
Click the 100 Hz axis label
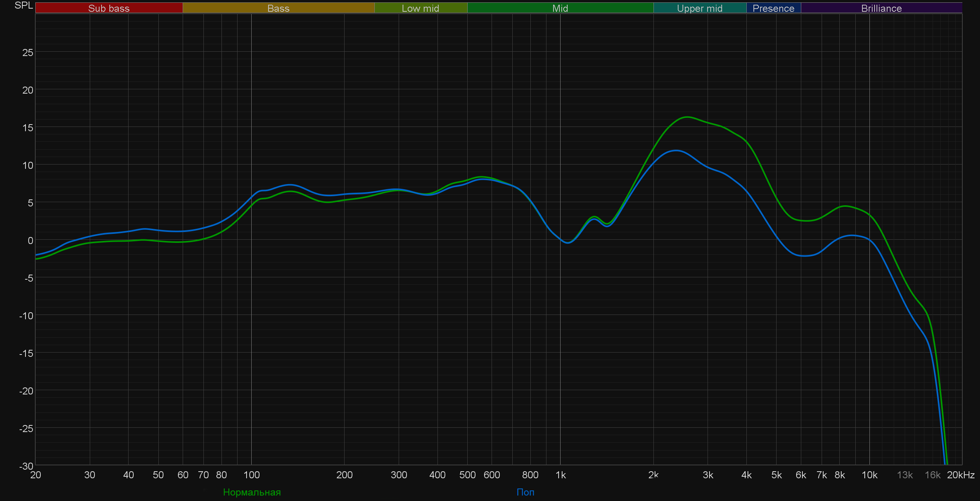[251, 475]
